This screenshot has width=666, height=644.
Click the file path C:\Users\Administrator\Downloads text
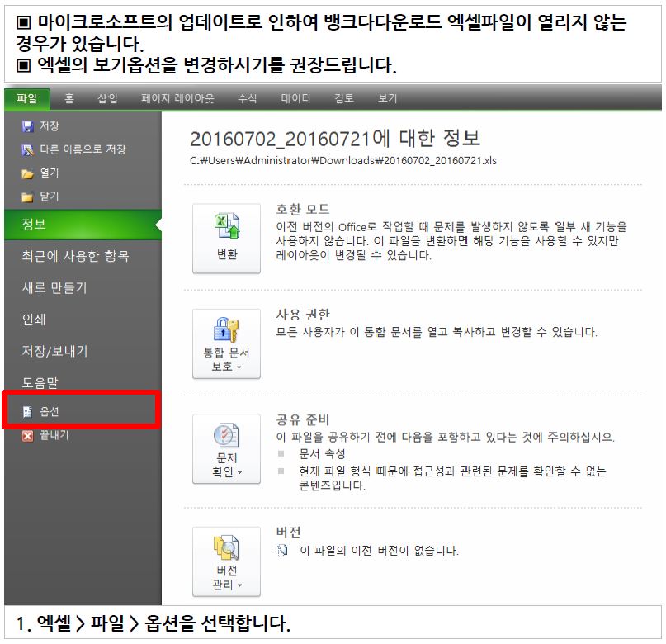click(343, 160)
